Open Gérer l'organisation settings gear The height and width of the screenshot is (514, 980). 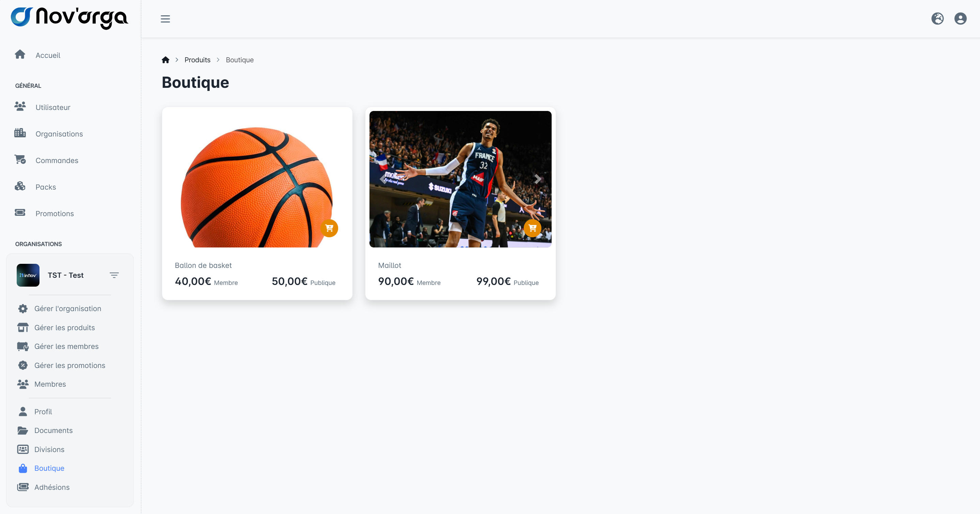click(23, 309)
